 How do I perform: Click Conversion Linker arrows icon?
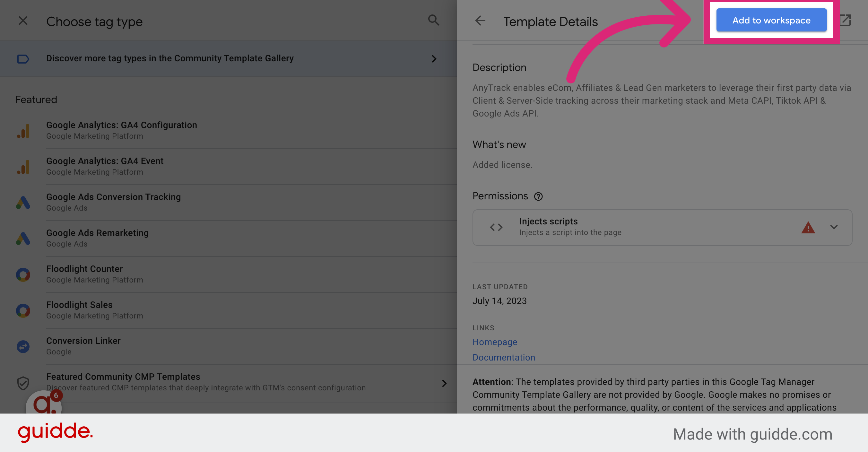pyautogui.click(x=23, y=346)
